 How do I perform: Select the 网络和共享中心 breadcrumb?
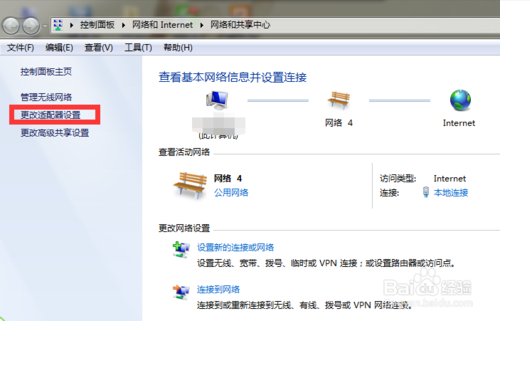pyautogui.click(x=240, y=25)
